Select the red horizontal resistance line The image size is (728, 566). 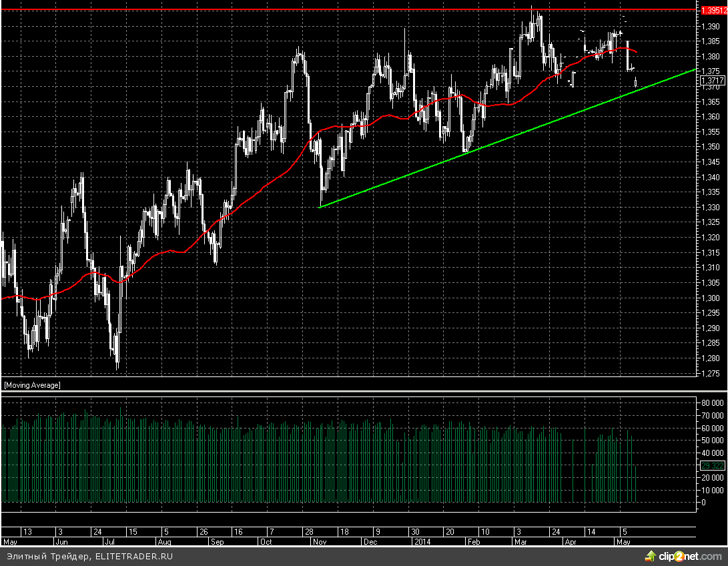tap(334, 11)
